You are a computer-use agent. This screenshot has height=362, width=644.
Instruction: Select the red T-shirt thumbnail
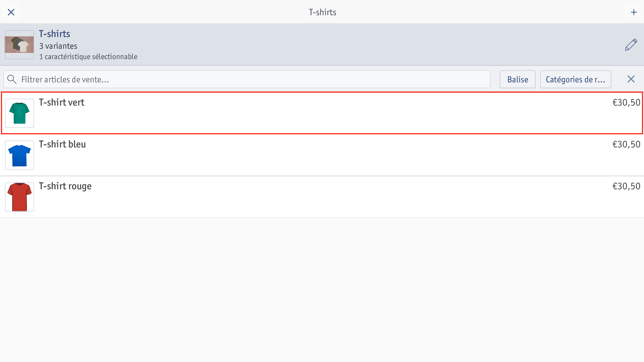(20, 197)
